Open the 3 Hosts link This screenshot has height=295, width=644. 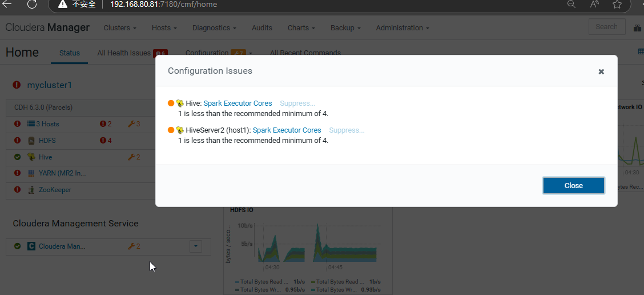click(x=47, y=124)
